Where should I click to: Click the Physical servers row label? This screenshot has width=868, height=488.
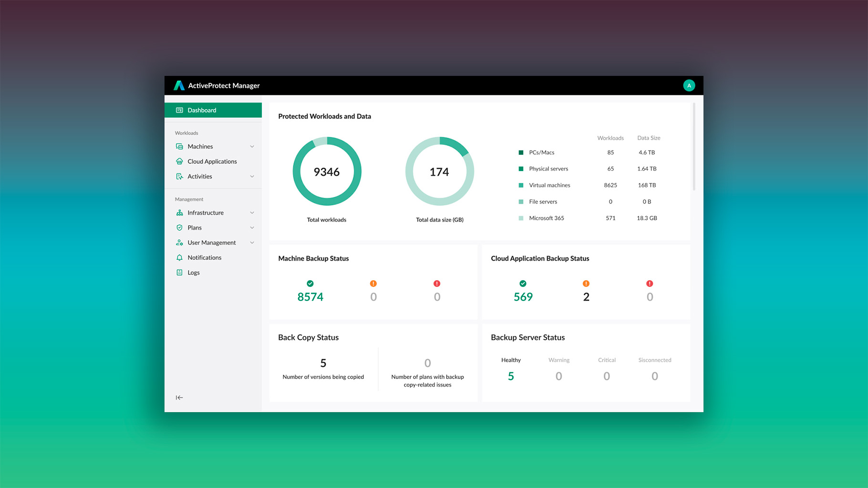click(548, 169)
